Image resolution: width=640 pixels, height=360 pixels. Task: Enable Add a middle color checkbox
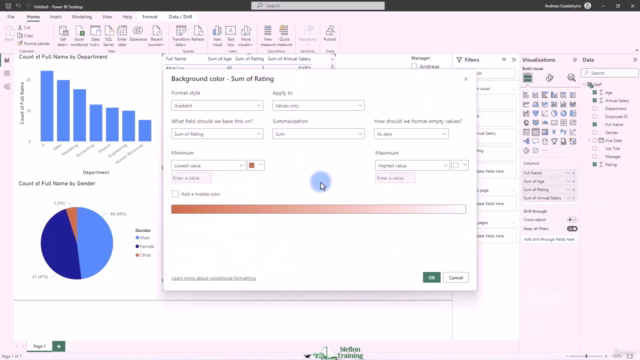[x=175, y=194]
